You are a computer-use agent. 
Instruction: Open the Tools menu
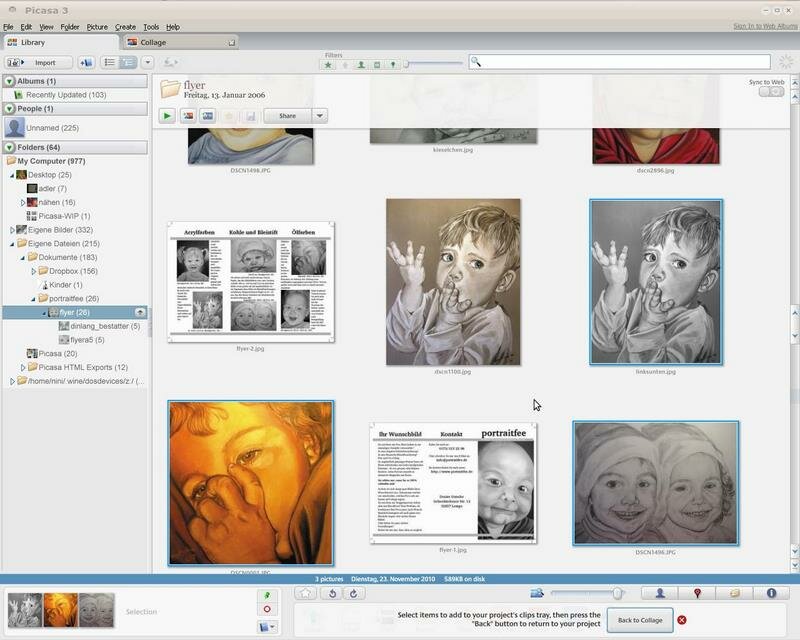pyautogui.click(x=151, y=27)
